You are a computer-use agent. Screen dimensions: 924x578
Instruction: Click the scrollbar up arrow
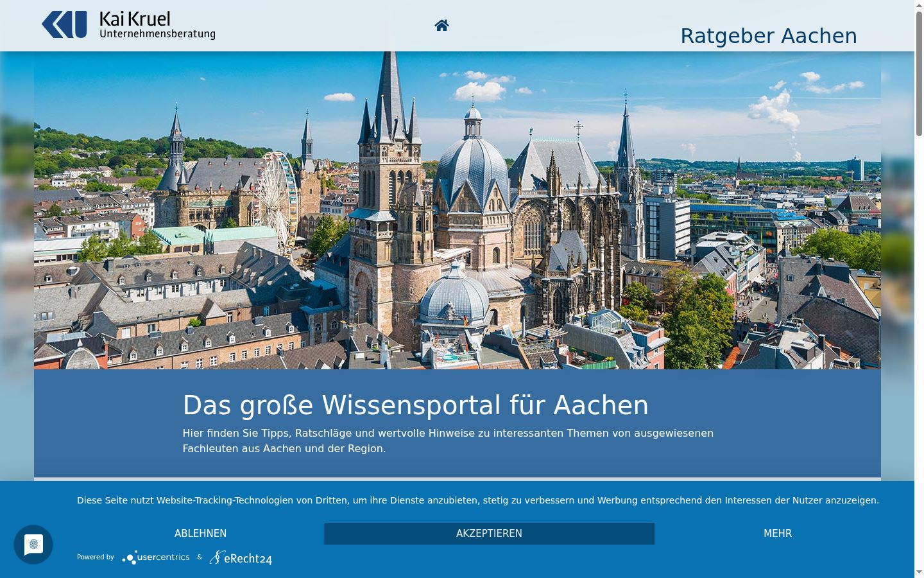click(919, 5)
